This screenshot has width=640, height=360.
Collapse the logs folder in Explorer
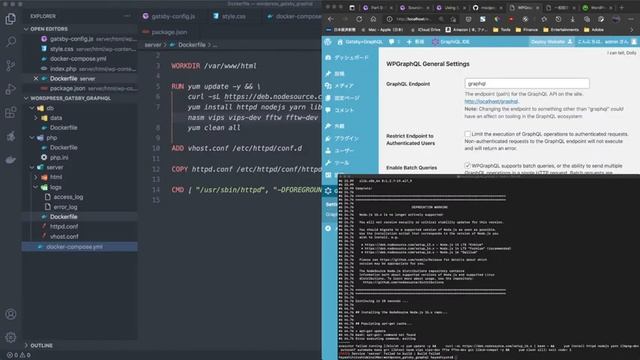click(x=56, y=187)
